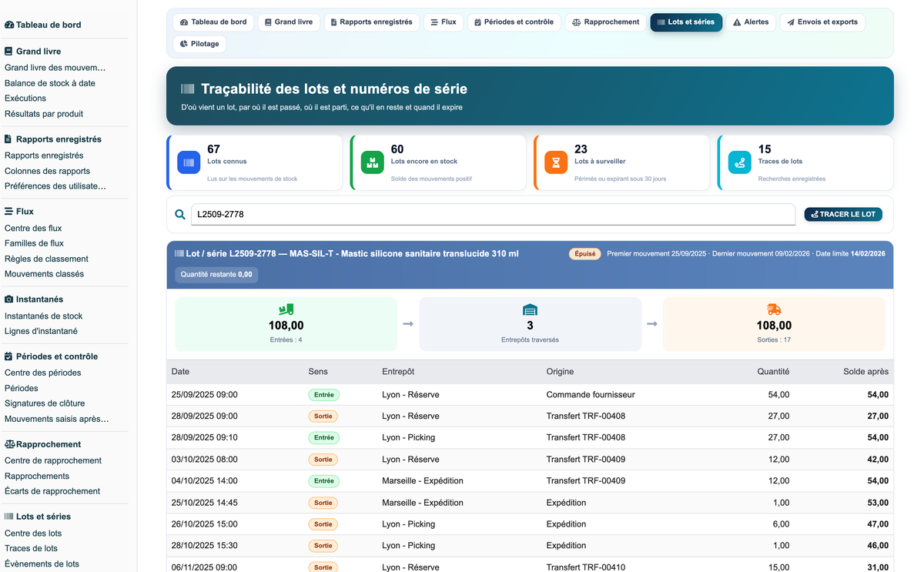Click the green Entrées dolly icon

click(286, 309)
